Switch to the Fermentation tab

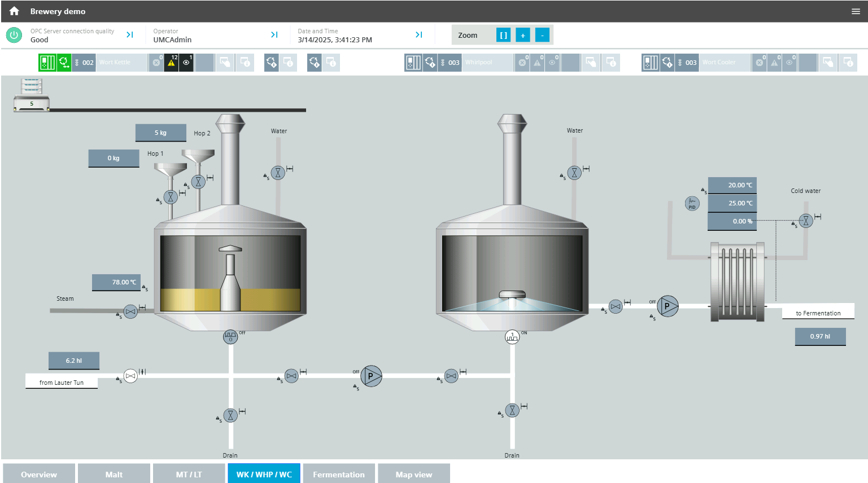[x=339, y=474]
